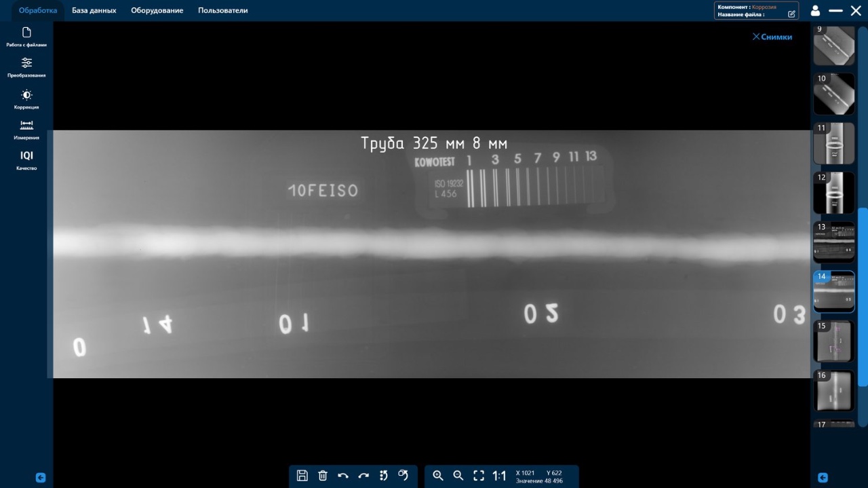Zoom out with the magnifier minus

[x=458, y=476]
